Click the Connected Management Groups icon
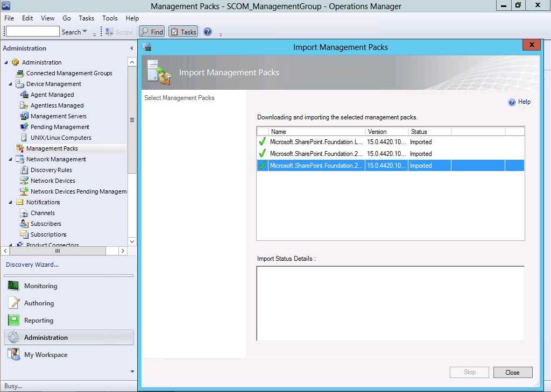The width and height of the screenshot is (551, 392). click(x=20, y=73)
